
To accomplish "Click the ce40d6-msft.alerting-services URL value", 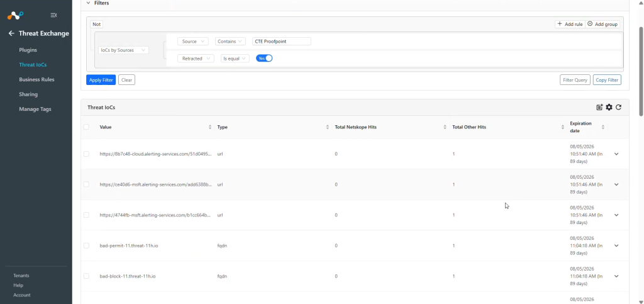I will (156, 184).
